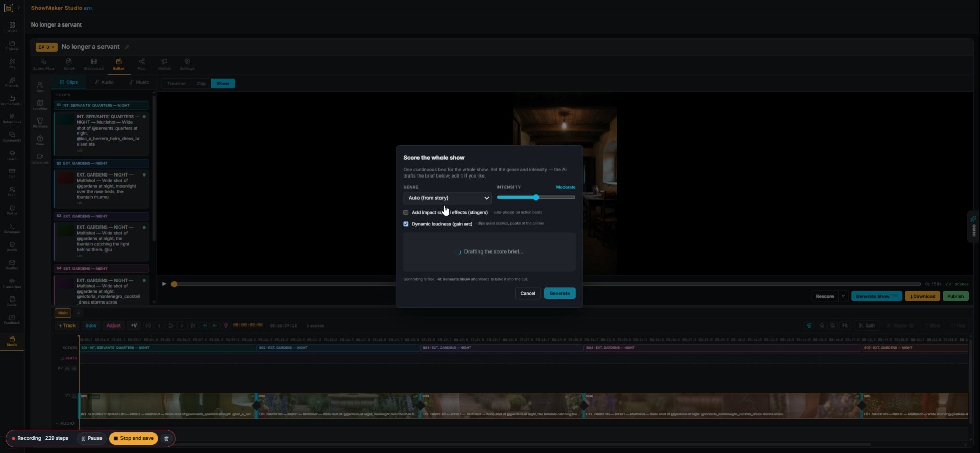Cancel the Score the whole show dialog
Screen dimensions: 980x453
click(527, 293)
